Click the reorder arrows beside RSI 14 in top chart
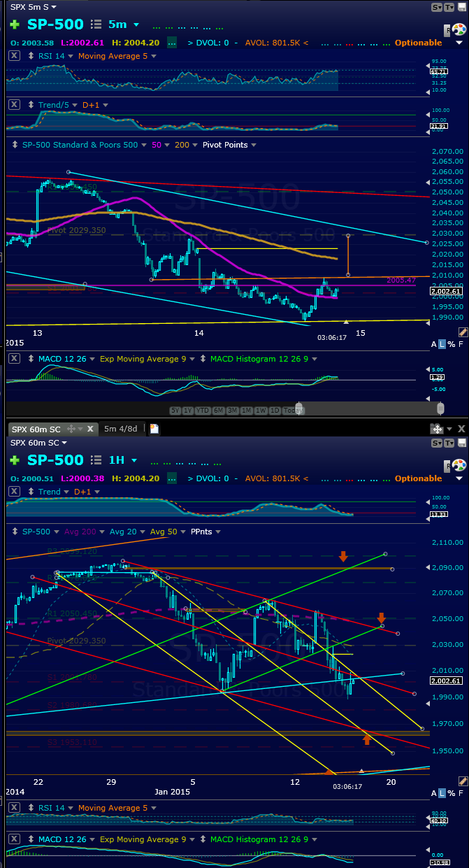Image resolution: width=469 pixels, height=868 pixels. point(29,56)
